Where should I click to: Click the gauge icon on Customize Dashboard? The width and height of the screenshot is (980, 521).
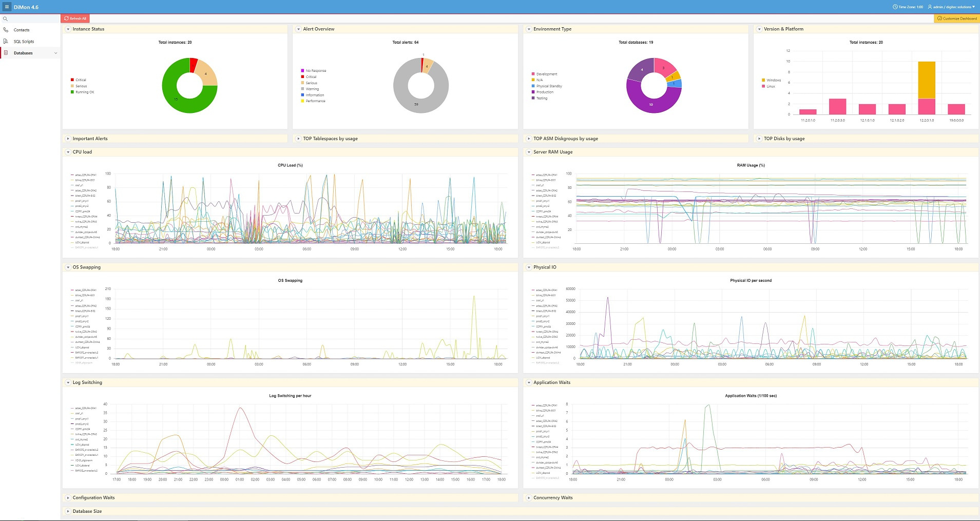[x=939, y=18]
